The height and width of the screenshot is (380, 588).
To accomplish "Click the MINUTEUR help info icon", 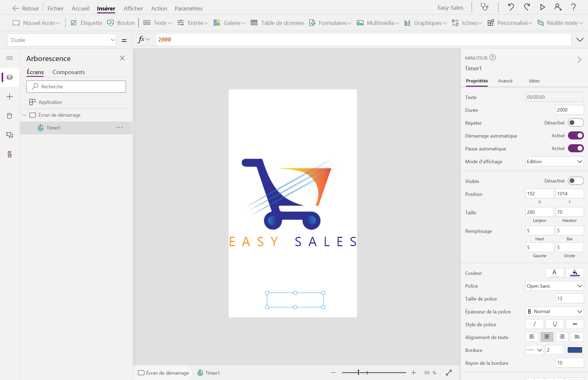I will [493, 58].
